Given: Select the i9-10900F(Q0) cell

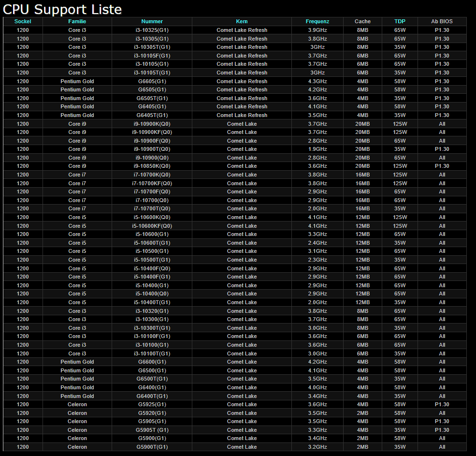Looking at the screenshot, I should tap(152, 141).
